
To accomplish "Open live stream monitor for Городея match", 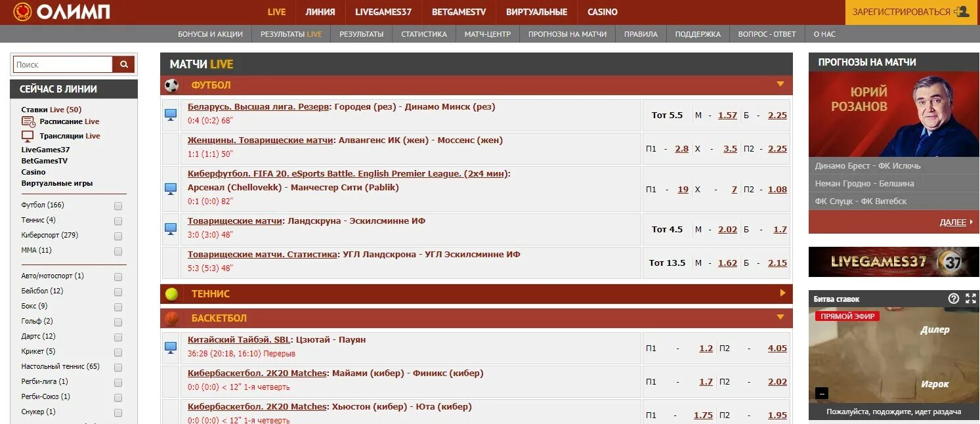I will tap(171, 115).
